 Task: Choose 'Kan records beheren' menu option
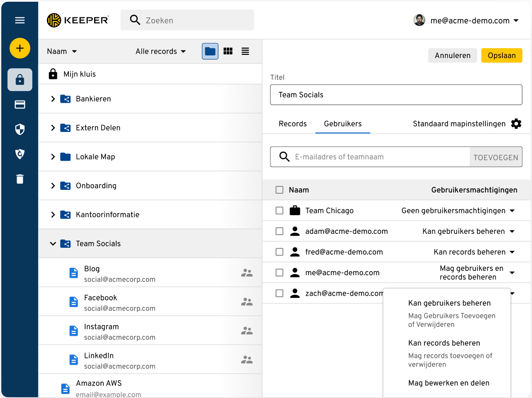click(x=444, y=343)
